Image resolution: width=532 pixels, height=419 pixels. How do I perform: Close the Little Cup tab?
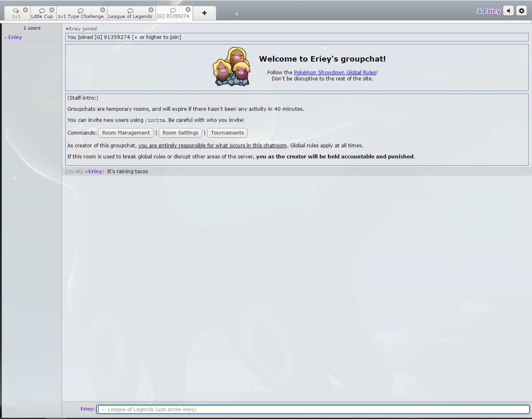click(52, 10)
